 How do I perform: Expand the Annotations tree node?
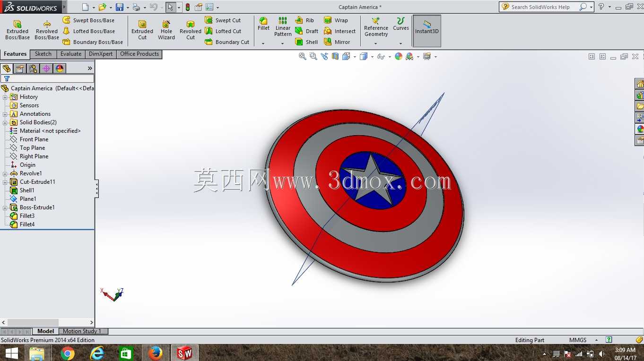click(x=5, y=114)
